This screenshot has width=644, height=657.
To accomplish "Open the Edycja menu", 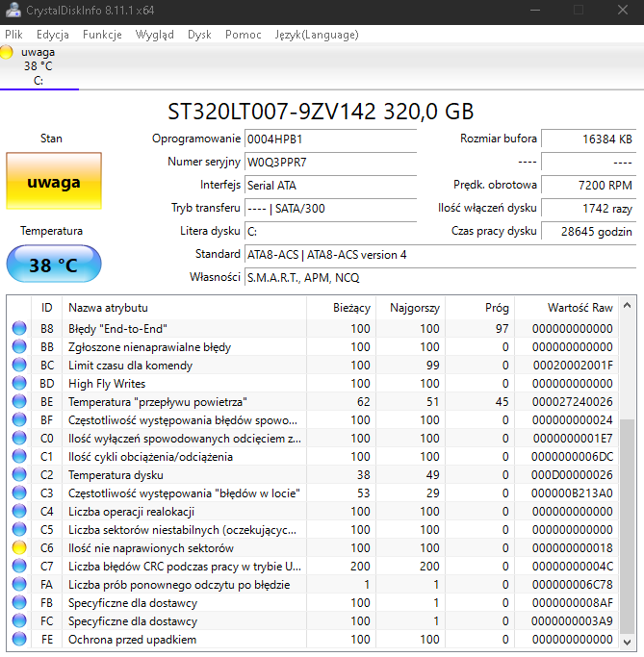I will pyautogui.click(x=53, y=35).
